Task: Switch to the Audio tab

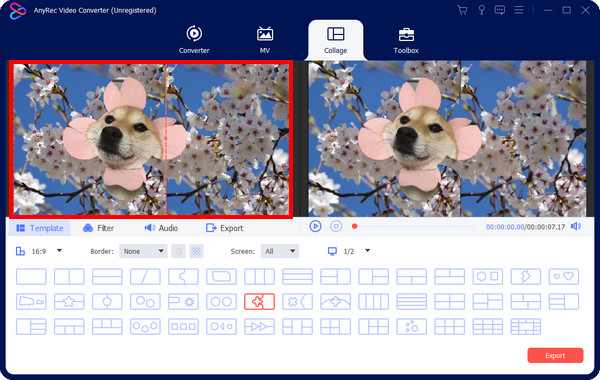Action: [161, 228]
